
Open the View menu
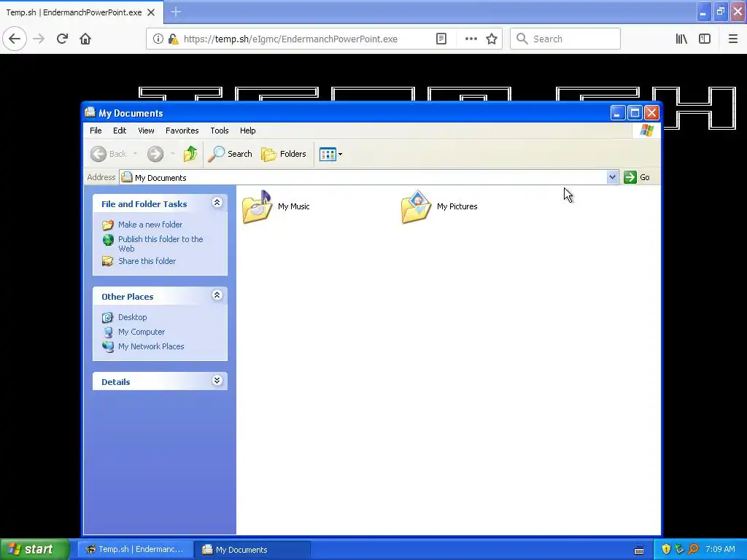146,131
